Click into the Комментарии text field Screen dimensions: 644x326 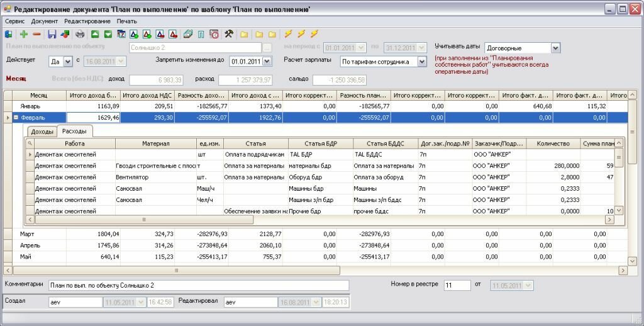[x=198, y=285]
